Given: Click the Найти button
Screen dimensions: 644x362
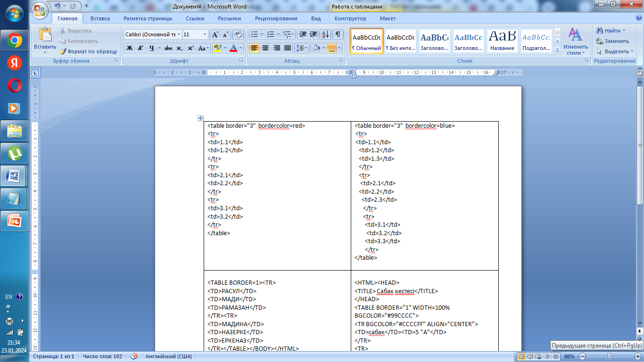Looking at the screenshot, I should click(x=611, y=31).
